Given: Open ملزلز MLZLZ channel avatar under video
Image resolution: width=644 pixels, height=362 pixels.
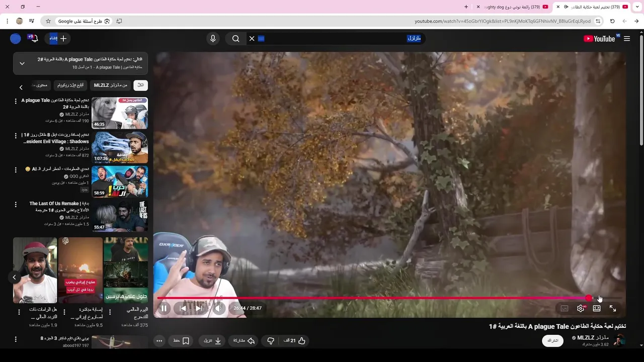Looking at the screenshot, I should pos(619,341).
